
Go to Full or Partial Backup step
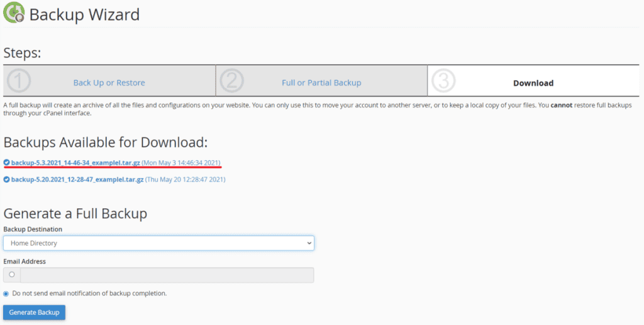(x=321, y=82)
